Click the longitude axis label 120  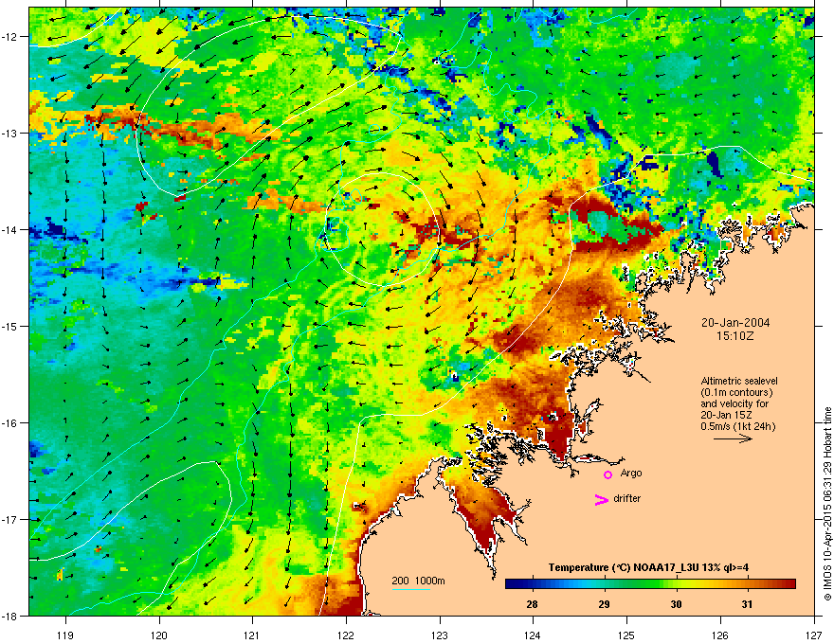tap(159, 635)
